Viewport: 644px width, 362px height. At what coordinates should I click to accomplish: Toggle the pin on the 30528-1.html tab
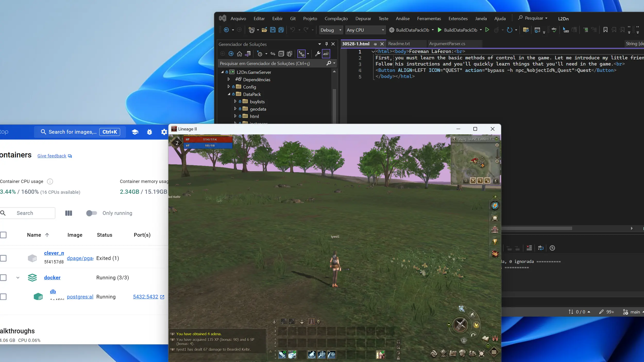click(x=375, y=44)
